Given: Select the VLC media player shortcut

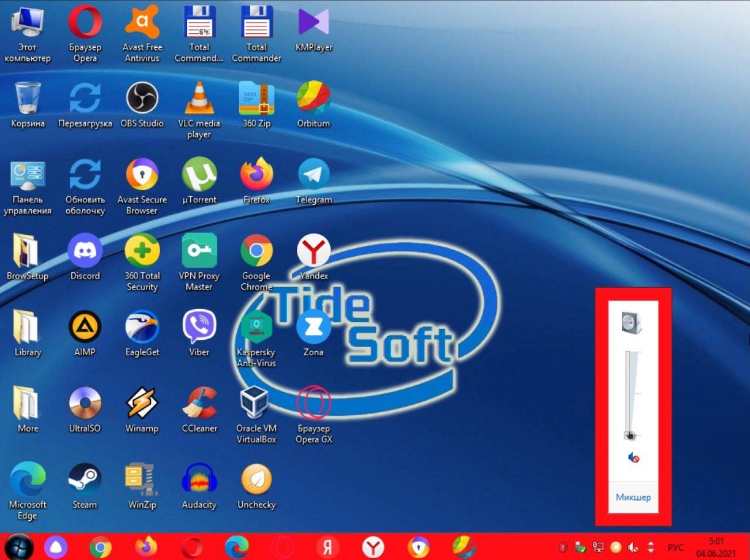Looking at the screenshot, I should [199, 99].
